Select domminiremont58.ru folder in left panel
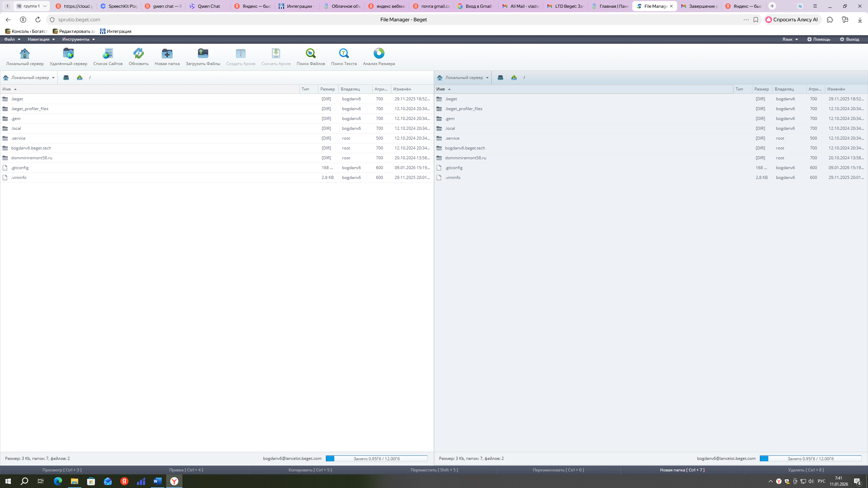The height and width of the screenshot is (488, 868). (32, 158)
